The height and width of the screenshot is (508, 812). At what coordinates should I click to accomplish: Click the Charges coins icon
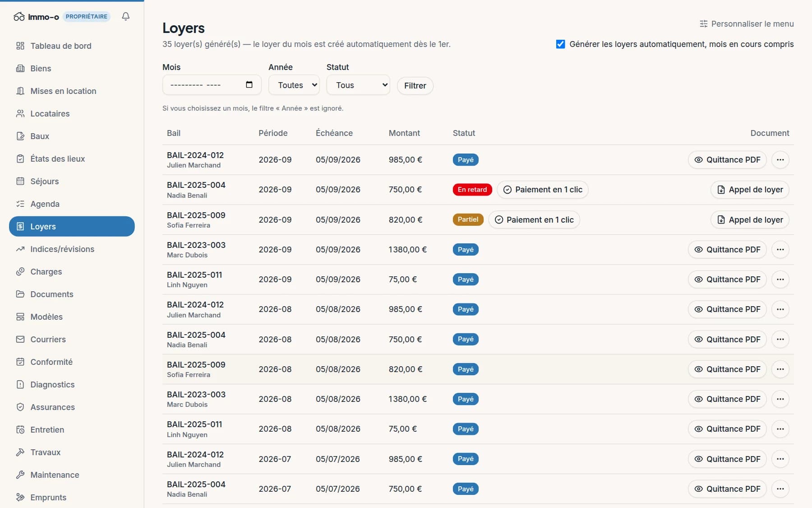pyautogui.click(x=20, y=271)
